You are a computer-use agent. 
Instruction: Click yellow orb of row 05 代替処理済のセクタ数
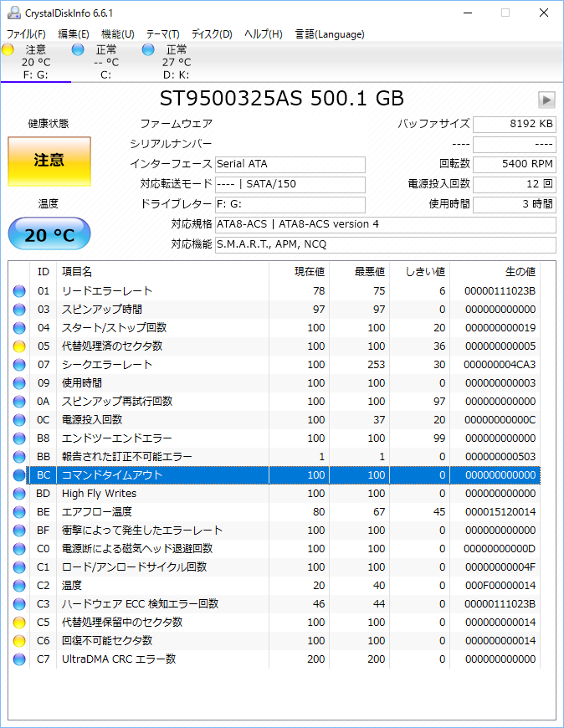[19, 346]
